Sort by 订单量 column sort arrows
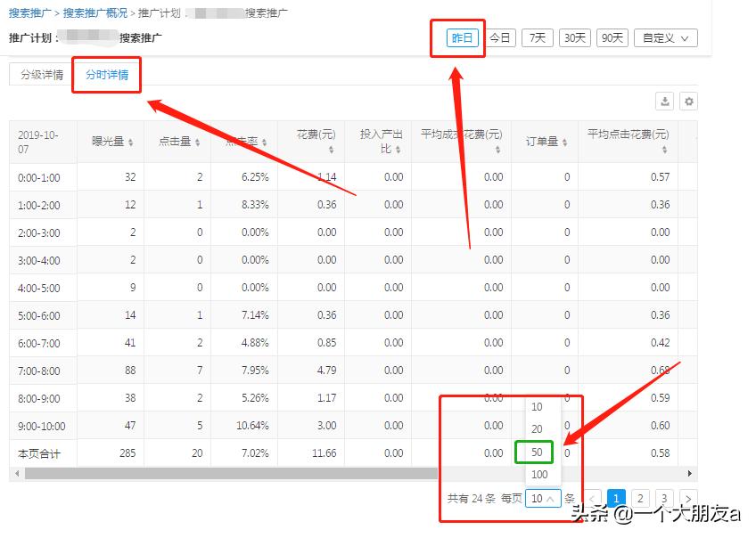The width and height of the screenshot is (756, 538). point(565,143)
